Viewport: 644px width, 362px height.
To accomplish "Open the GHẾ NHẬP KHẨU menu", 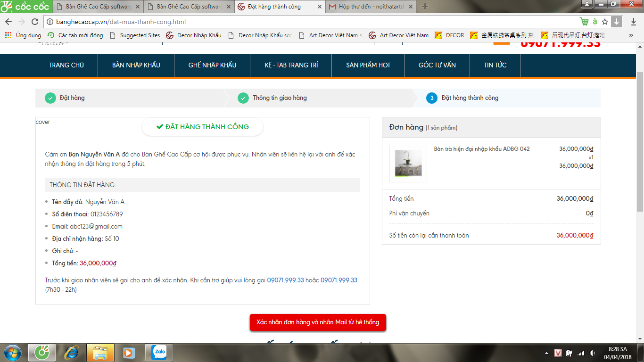I will (x=212, y=65).
